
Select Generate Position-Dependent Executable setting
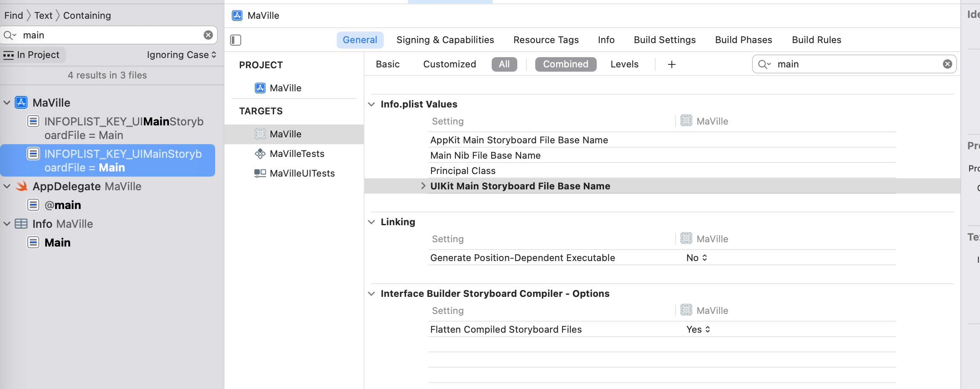pos(522,258)
